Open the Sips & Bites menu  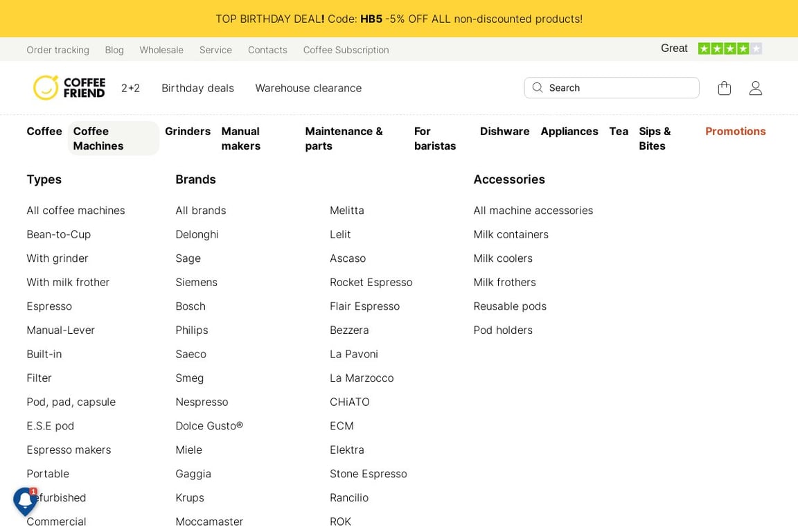(x=655, y=139)
